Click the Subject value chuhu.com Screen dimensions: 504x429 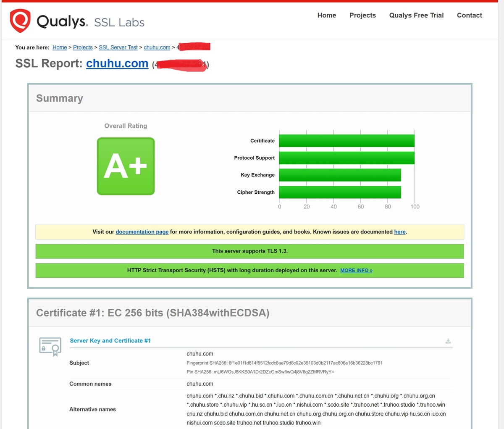200,354
